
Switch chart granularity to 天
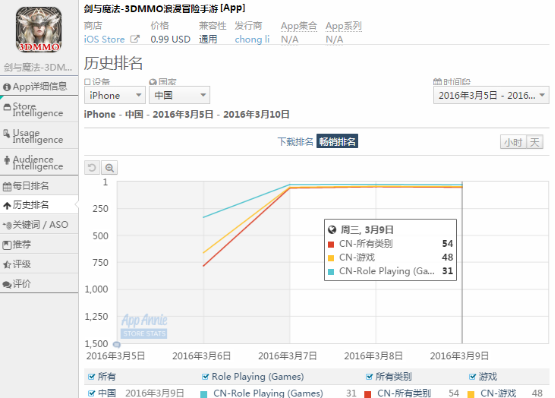pyautogui.click(x=535, y=142)
